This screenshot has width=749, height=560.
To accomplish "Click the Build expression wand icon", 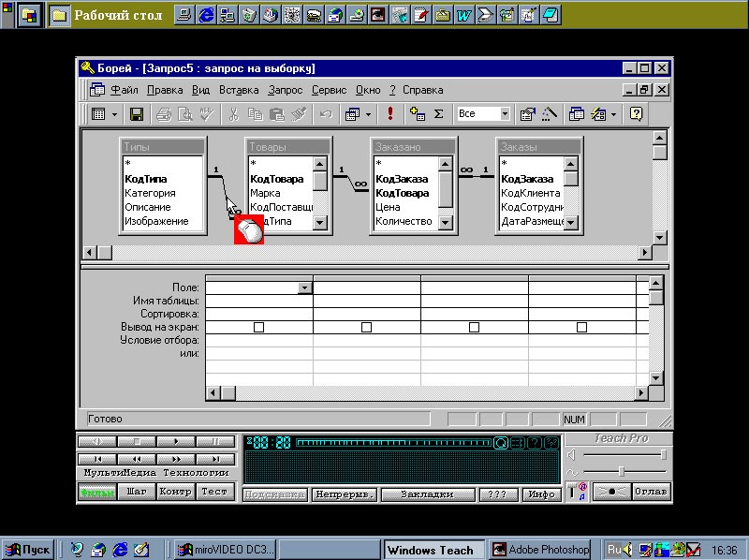I will coord(549,114).
